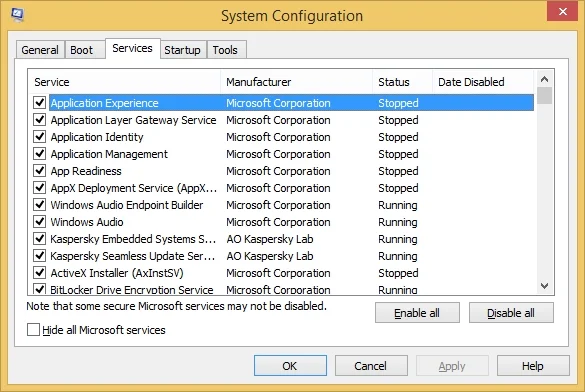Select Windows Audio Endpoint Builder row text
The height and width of the screenshot is (392, 585).
tap(127, 205)
